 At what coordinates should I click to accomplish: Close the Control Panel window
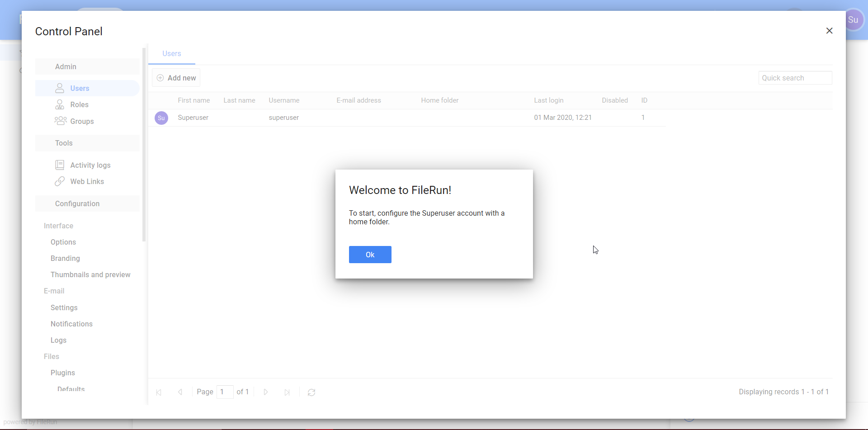click(x=829, y=31)
